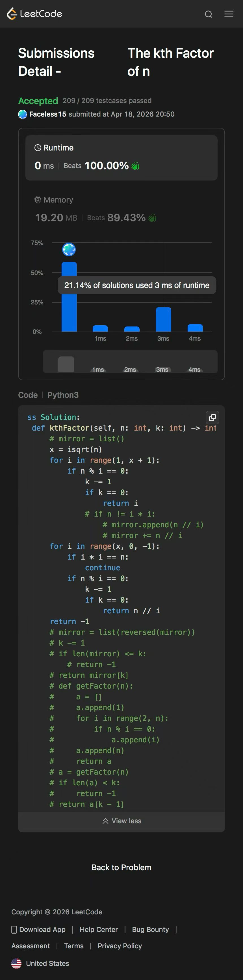The image size is (243, 980).
Task: Open Assessment link
Action: tap(31, 946)
